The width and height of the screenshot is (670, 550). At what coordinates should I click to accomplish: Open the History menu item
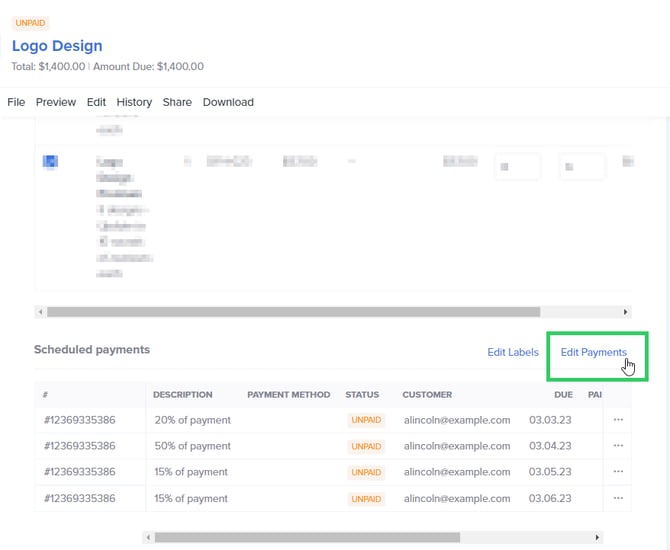tap(134, 102)
